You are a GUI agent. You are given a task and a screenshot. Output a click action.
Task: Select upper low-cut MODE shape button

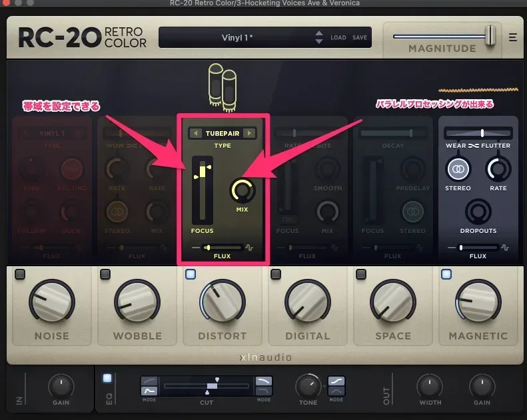pyautogui.click(x=149, y=381)
